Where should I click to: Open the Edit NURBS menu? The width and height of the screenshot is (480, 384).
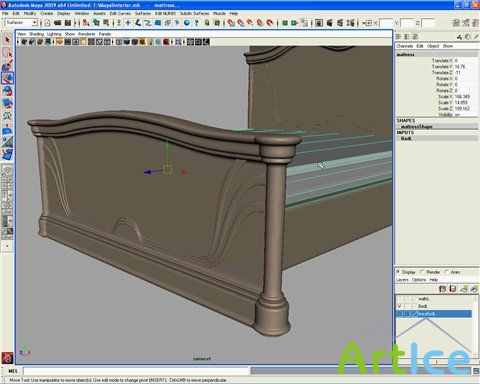165,13
